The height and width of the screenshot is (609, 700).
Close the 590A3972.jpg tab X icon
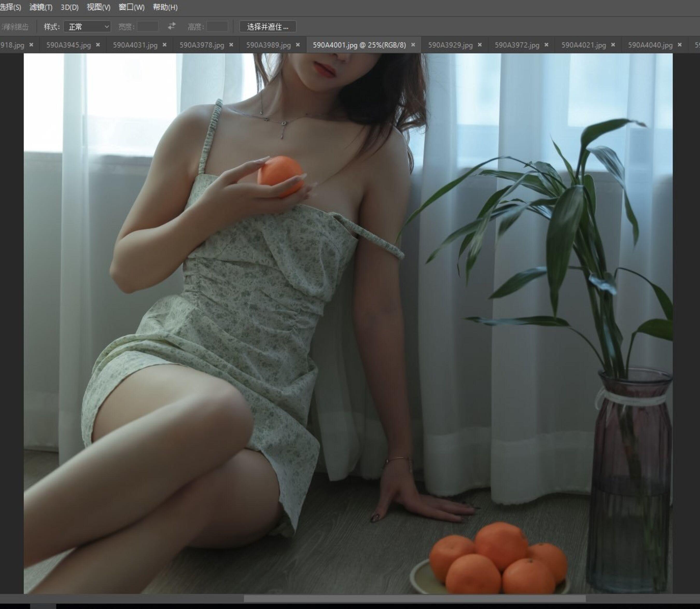click(546, 45)
